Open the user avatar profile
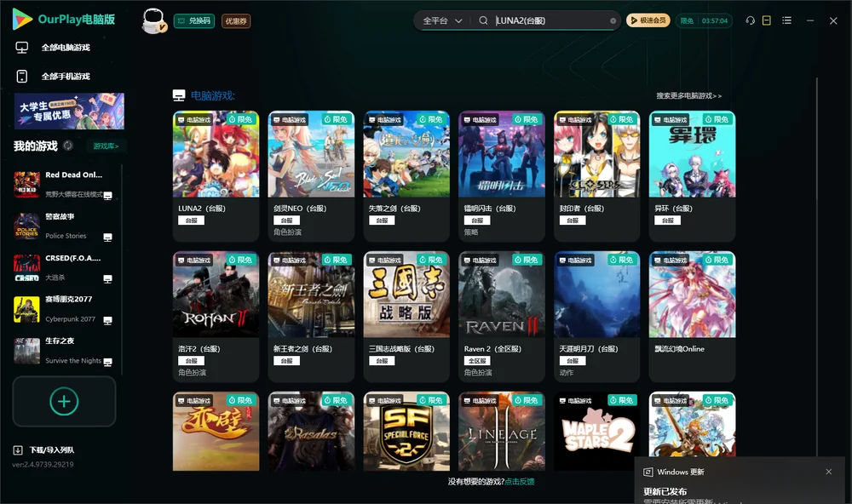852x504 pixels. click(x=153, y=21)
